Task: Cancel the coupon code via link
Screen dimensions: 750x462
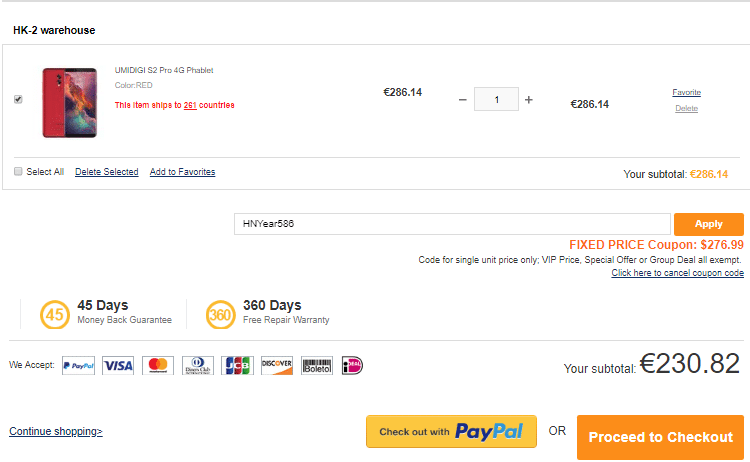Action: 677,273
